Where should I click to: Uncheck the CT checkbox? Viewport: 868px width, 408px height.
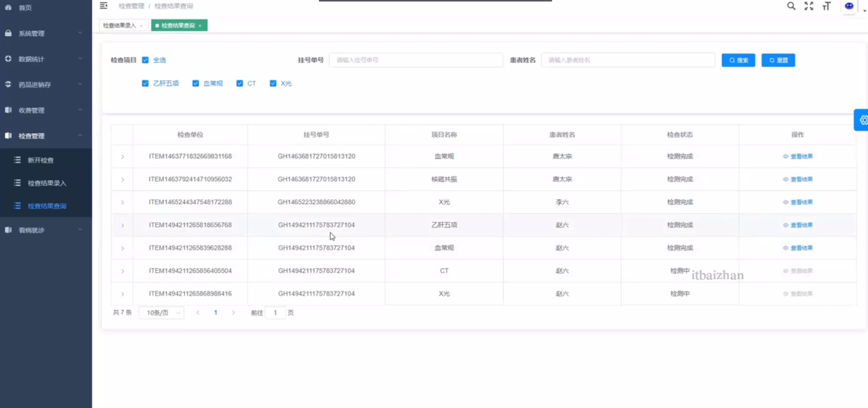coord(240,83)
